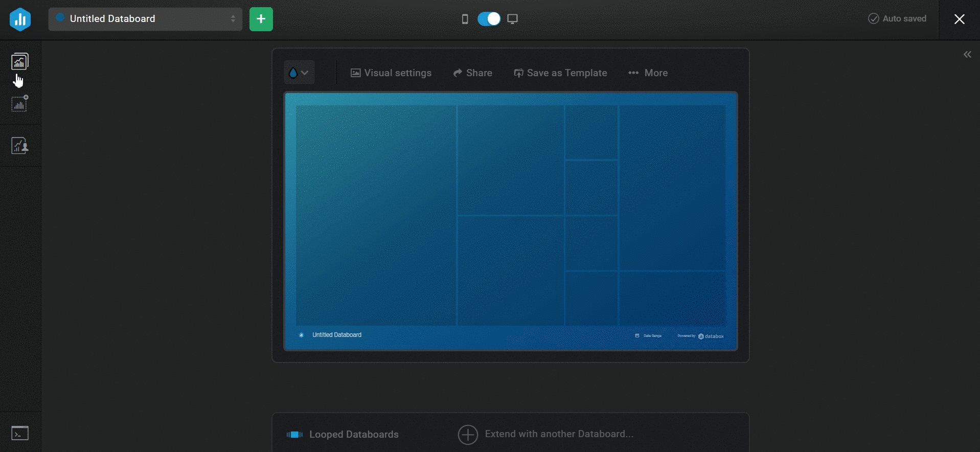Expand the theme color droplet dropdown

click(x=299, y=73)
